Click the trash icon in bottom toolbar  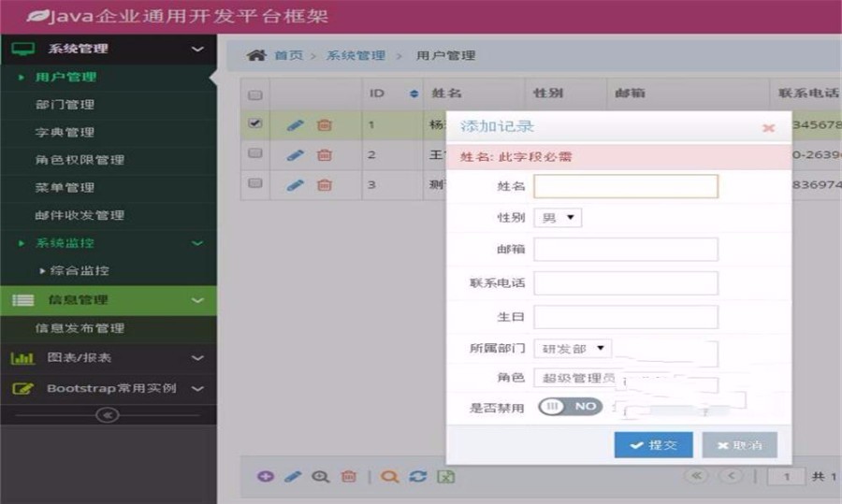tap(349, 476)
